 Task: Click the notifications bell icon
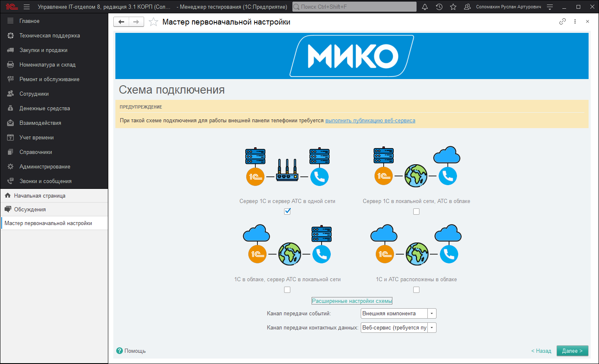tap(425, 7)
